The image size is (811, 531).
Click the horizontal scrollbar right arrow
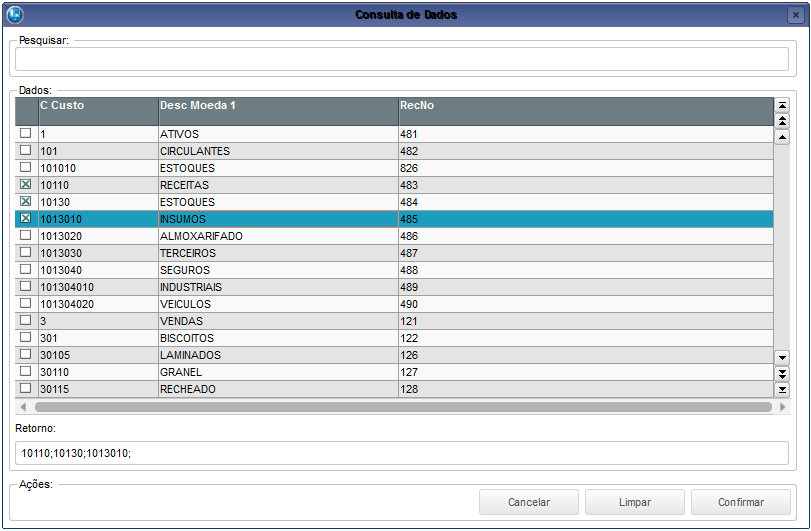pos(782,407)
